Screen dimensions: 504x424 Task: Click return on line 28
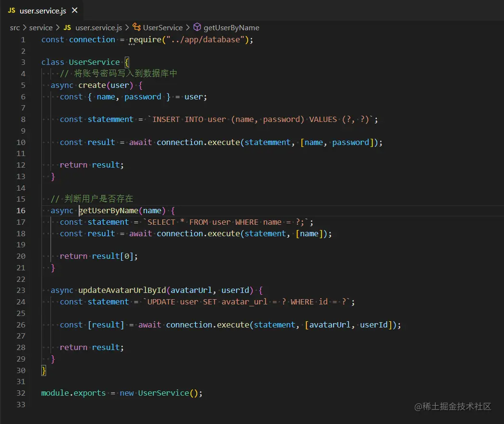(73, 348)
